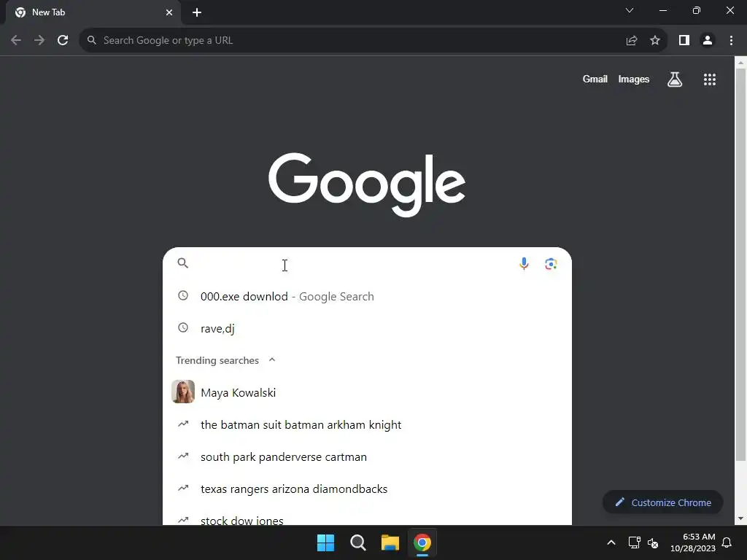
Task: Start voice search with the microphone
Action: 524,263
